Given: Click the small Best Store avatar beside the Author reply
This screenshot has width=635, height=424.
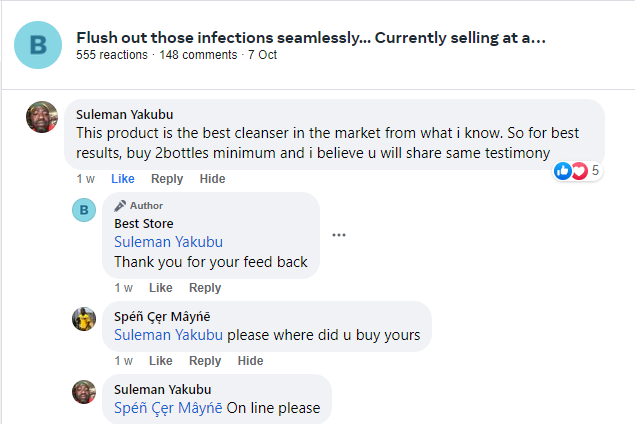Looking at the screenshot, I should click(85, 210).
